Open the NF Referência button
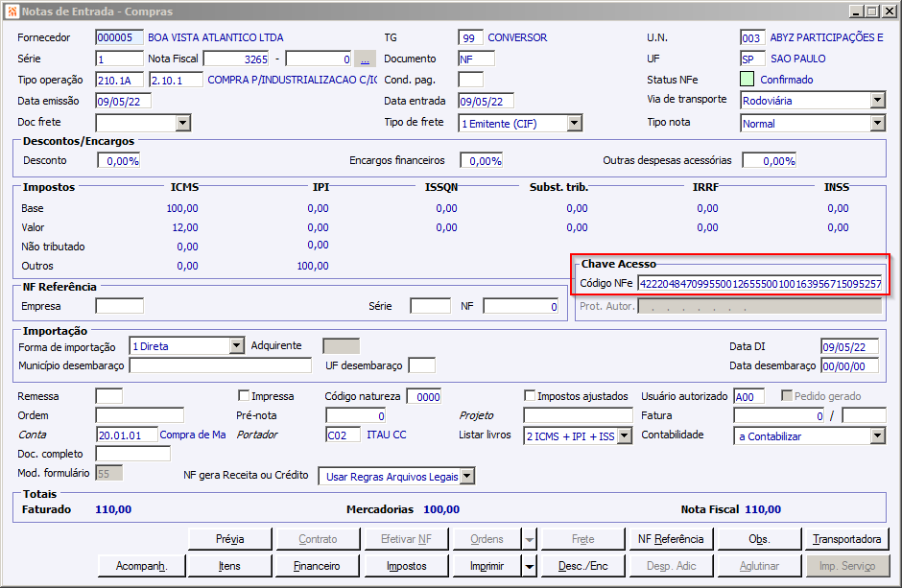902x588 pixels. point(671,539)
